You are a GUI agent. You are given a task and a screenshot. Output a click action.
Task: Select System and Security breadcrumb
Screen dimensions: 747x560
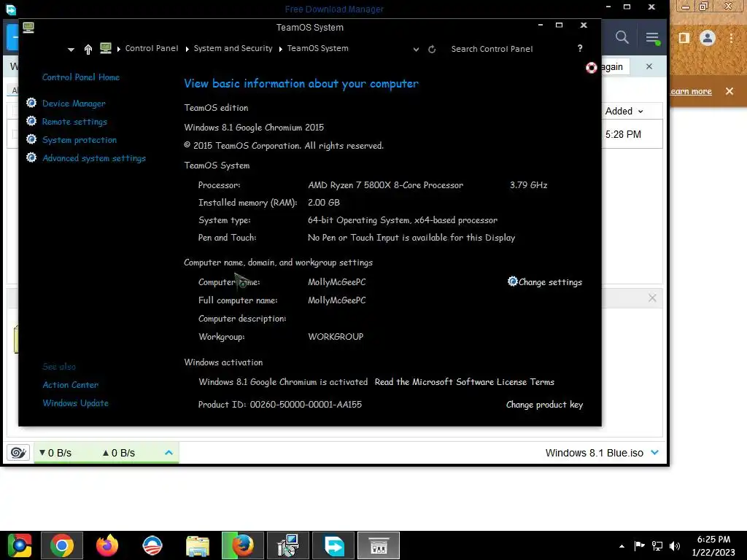pos(233,48)
